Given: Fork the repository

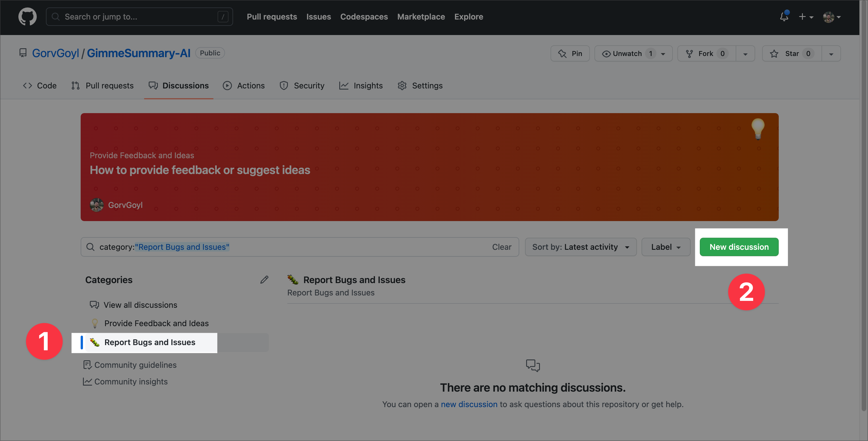Looking at the screenshot, I should (707, 53).
